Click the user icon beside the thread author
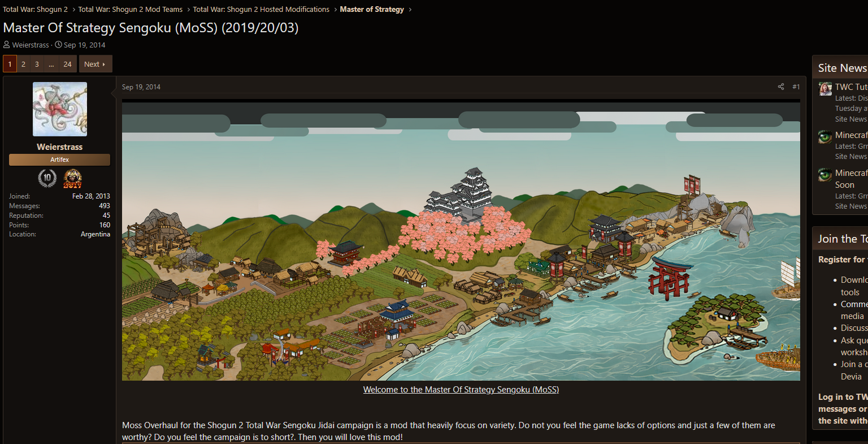Viewport: 868px width, 444px height. coord(7,45)
